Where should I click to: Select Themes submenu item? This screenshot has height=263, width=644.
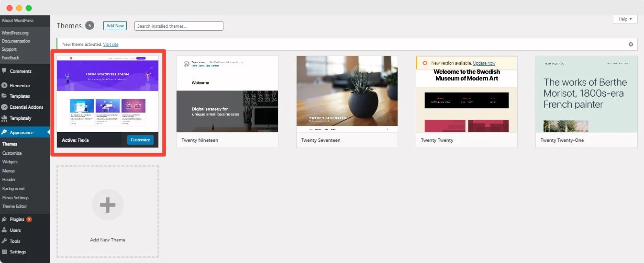pyautogui.click(x=10, y=144)
